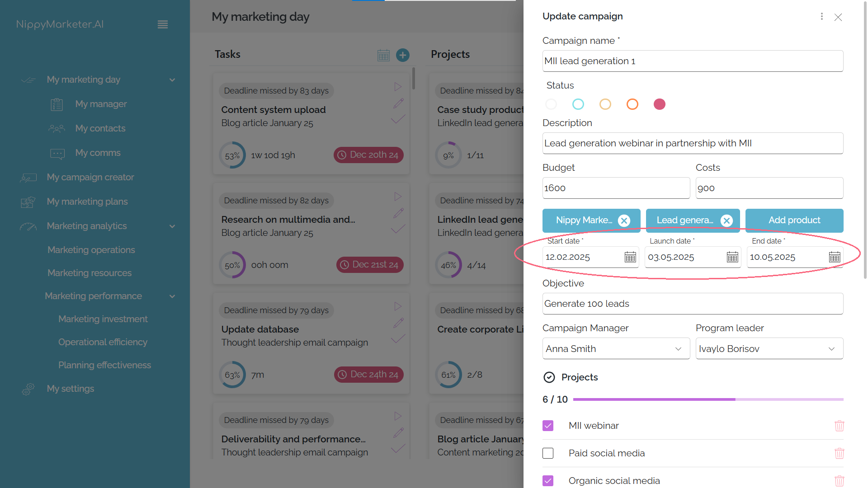Go to My campaign creator
This screenshot has height=488, width=868.
click(x=90, y=177)
